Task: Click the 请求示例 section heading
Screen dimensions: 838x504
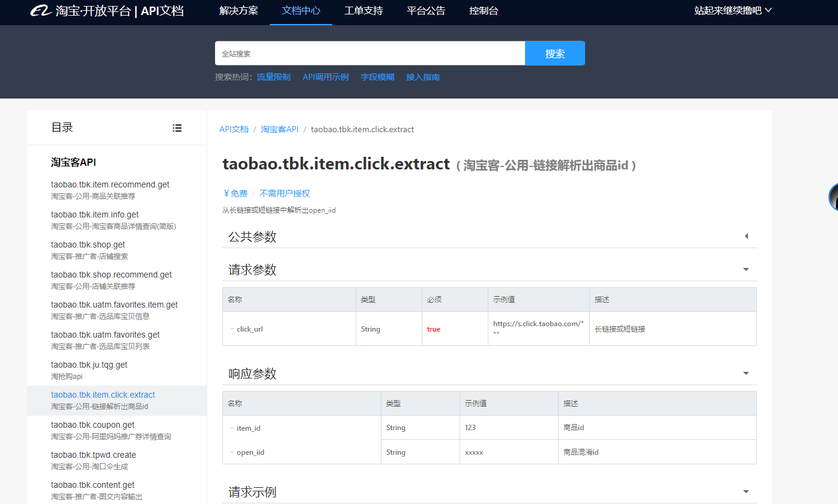Action: pyautogui.click(x=252, y=492)
